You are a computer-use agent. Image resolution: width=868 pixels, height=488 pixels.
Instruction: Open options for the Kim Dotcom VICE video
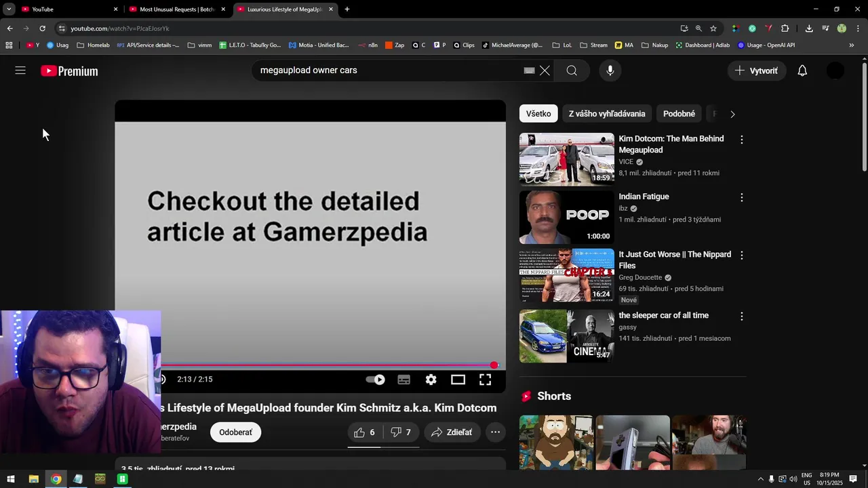tap(742, 140)
